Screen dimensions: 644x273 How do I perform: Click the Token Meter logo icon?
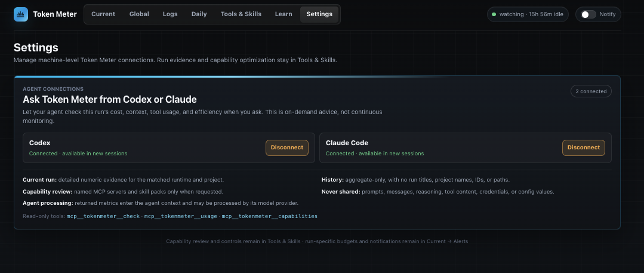click(21, 14)
